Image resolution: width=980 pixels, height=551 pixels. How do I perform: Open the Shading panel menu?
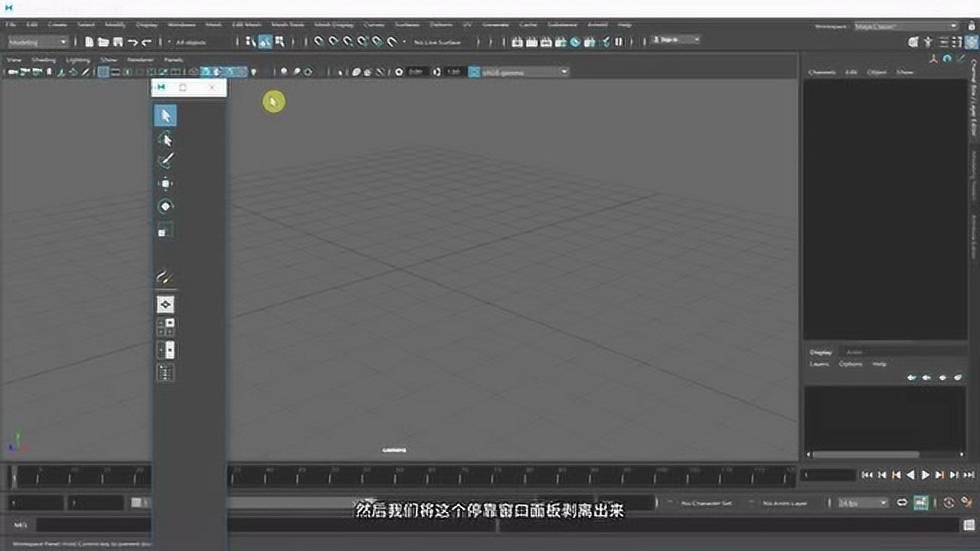click(44, 59)
